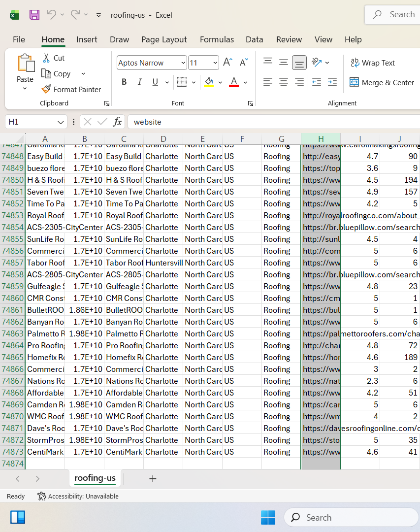Increase indent icon
420x532 pixels.
(332, 82)
